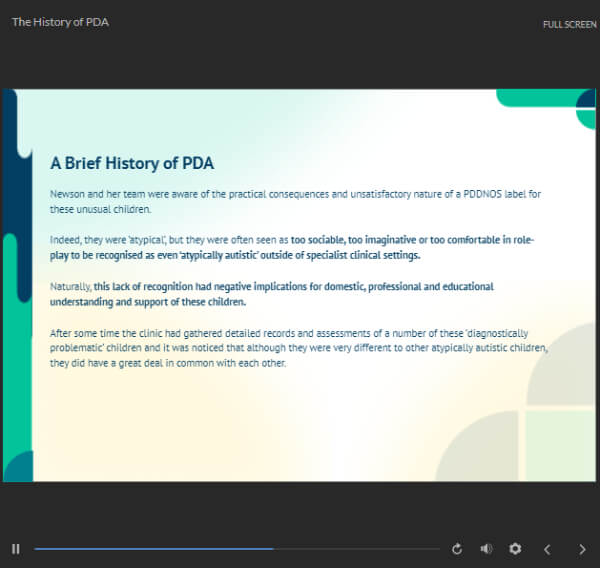Open the player settings gear

tap(515, 549)
